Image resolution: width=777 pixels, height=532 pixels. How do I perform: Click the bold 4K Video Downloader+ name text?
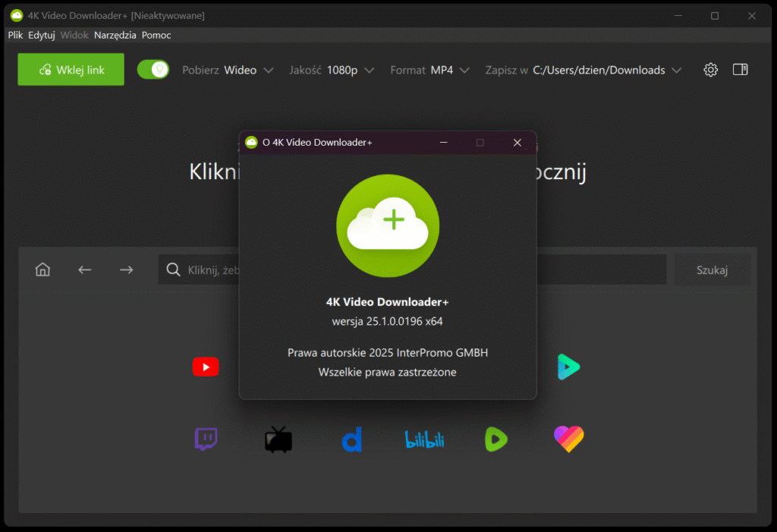(388, 302)
